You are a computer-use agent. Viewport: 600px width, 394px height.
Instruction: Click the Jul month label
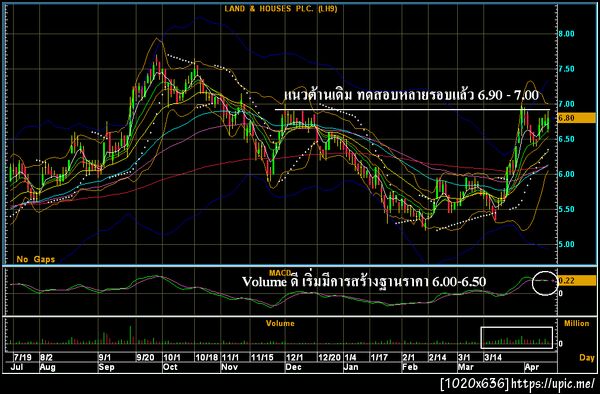18,367
